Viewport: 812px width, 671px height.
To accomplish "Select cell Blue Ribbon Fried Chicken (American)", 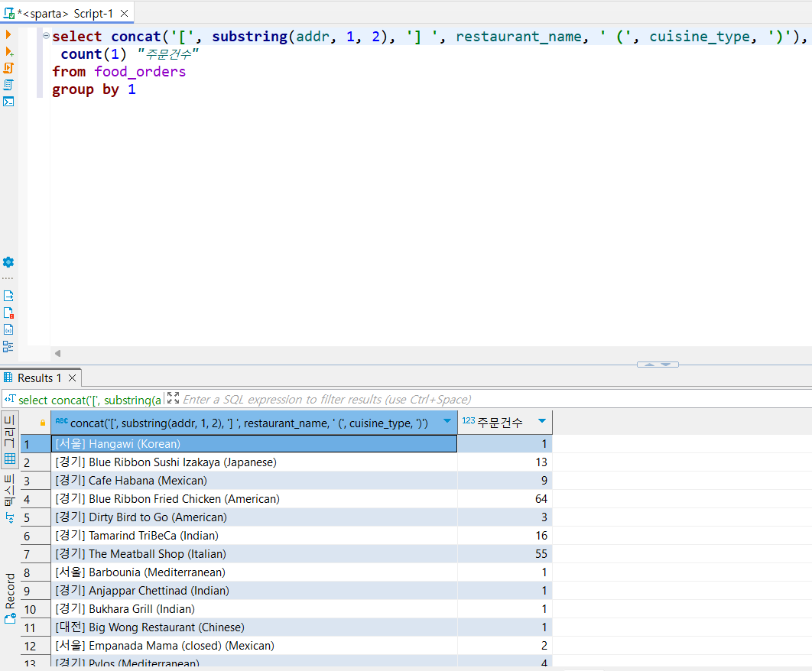I will point(254,498).
